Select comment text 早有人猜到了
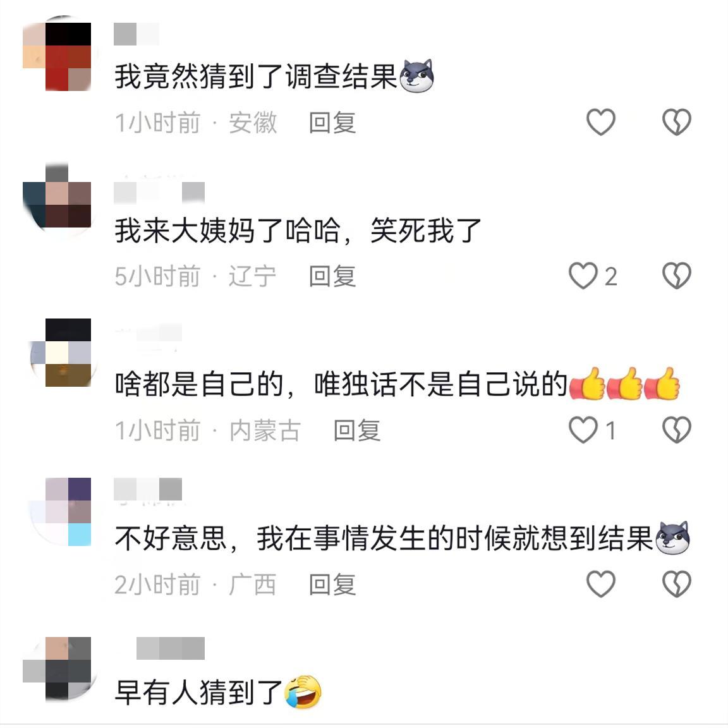 [x=198, y=692]
